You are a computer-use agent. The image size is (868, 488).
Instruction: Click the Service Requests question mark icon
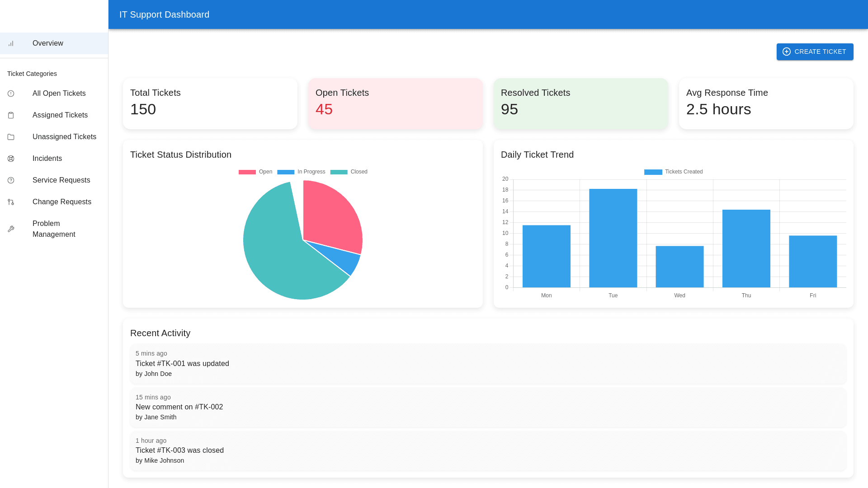[11, 180]
